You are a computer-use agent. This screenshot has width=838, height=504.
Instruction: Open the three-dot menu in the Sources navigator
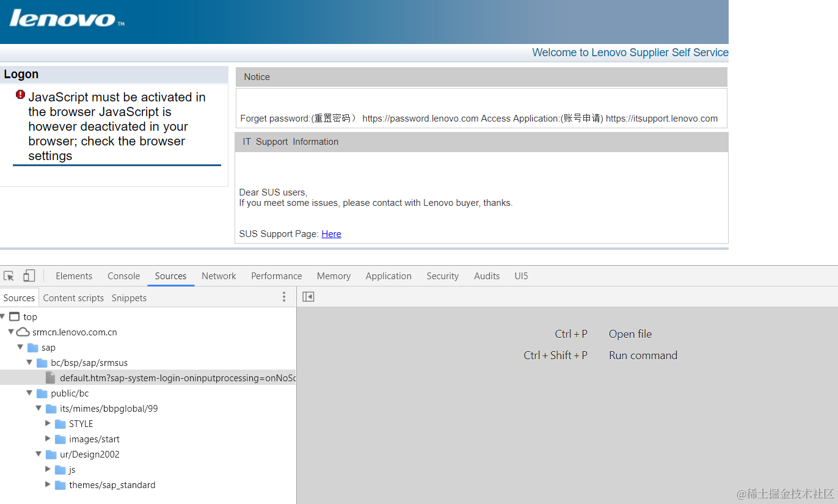coord(284,297)
